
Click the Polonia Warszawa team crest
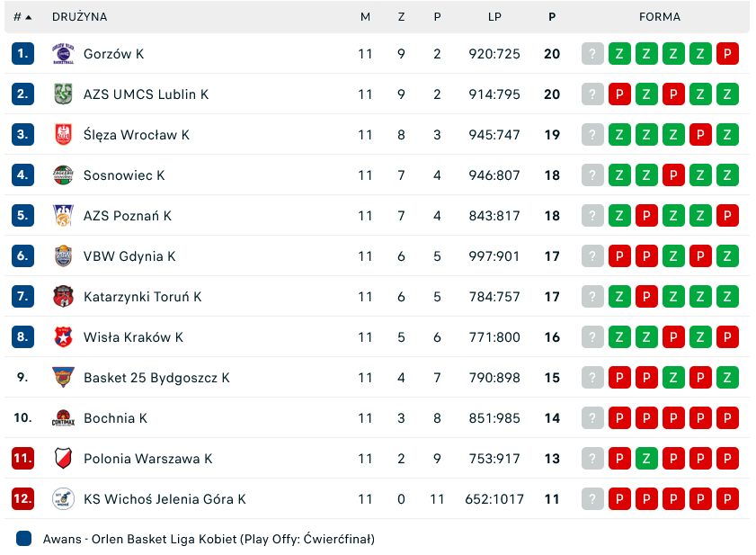pos(63,459)
